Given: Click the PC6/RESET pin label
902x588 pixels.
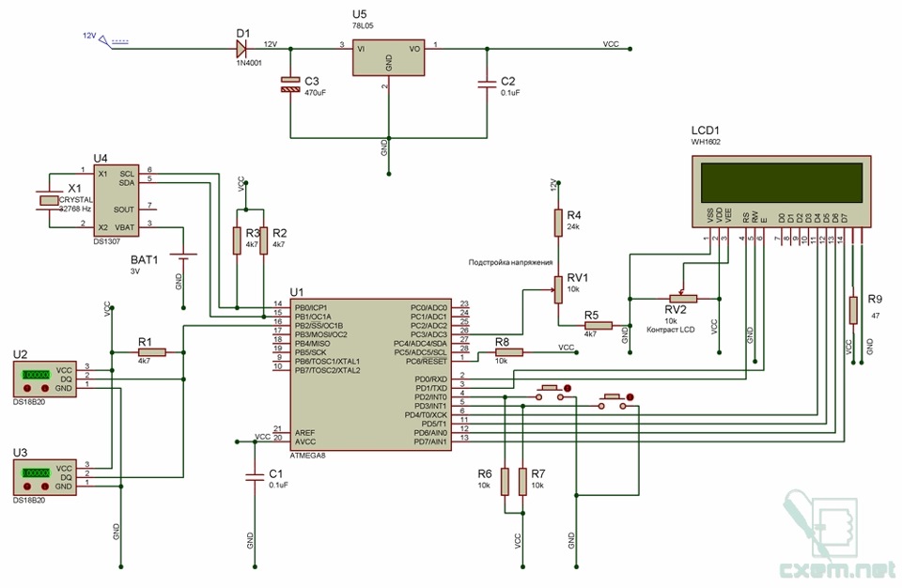Looking at the screenshot, I should [427, 362].
